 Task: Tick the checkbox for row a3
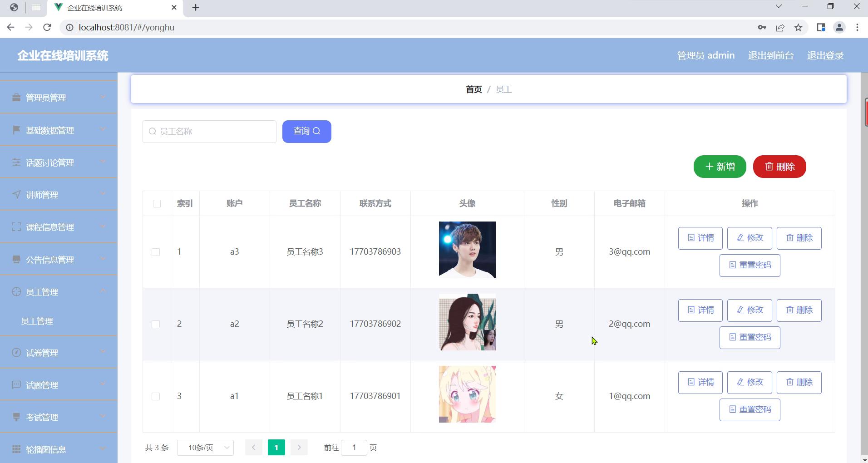tap(156, 252)
